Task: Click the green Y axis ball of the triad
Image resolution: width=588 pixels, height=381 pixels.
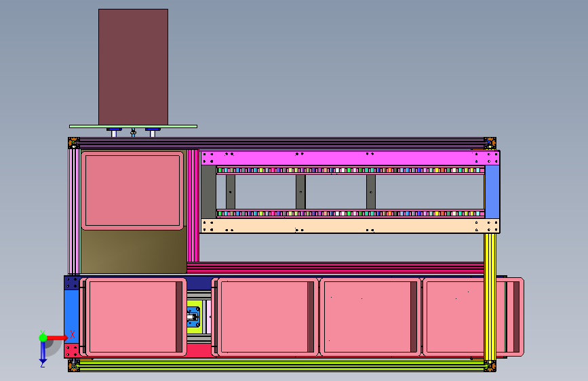Action: tap(43, 338)
